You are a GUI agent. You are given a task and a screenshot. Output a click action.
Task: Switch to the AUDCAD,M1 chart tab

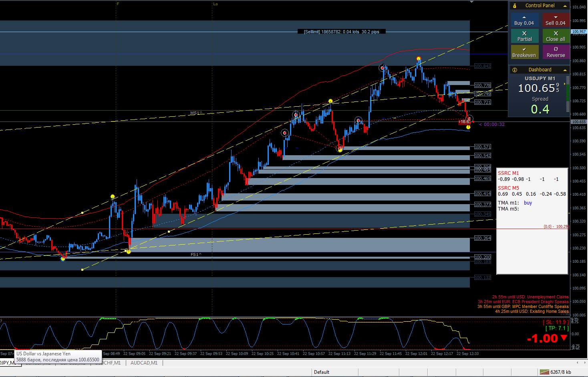[144, 363]
